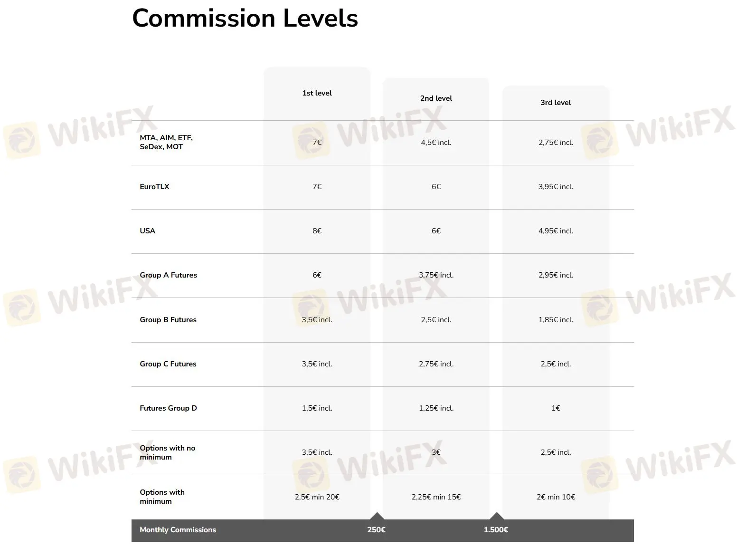Choose the 3rd level column header
This screenshot has height=547, width=756.
556,103
